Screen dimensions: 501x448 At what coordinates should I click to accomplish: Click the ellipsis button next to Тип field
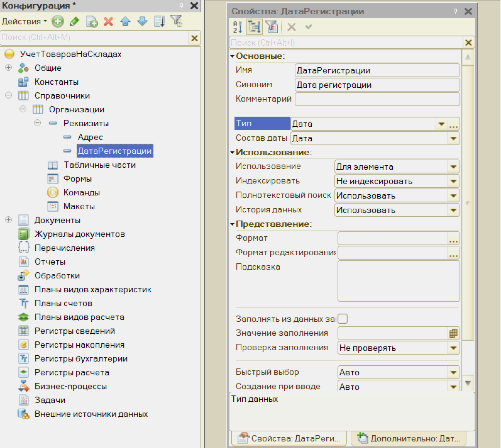tap(453, 124)
